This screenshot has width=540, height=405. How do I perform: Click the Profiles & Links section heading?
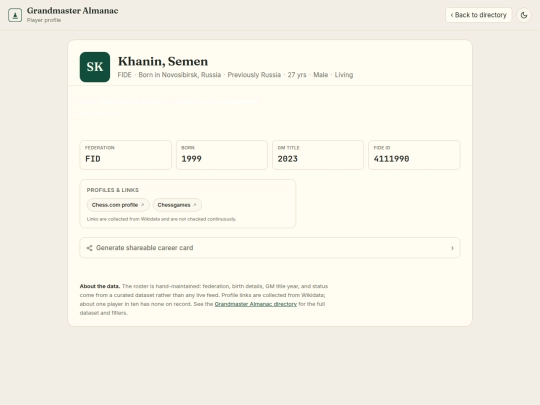click(113, 190)
